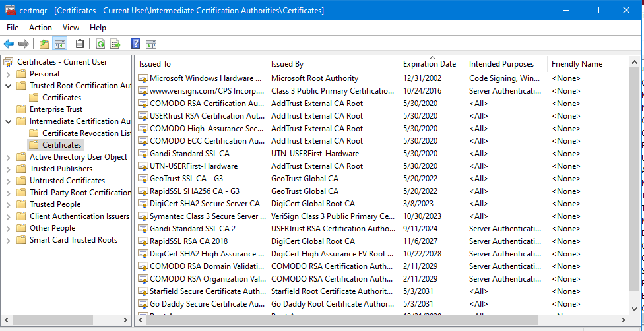Viewport: 644px width, 331px height.
Task: Click the Trusted Publishers folder icon
Action: 21,169
